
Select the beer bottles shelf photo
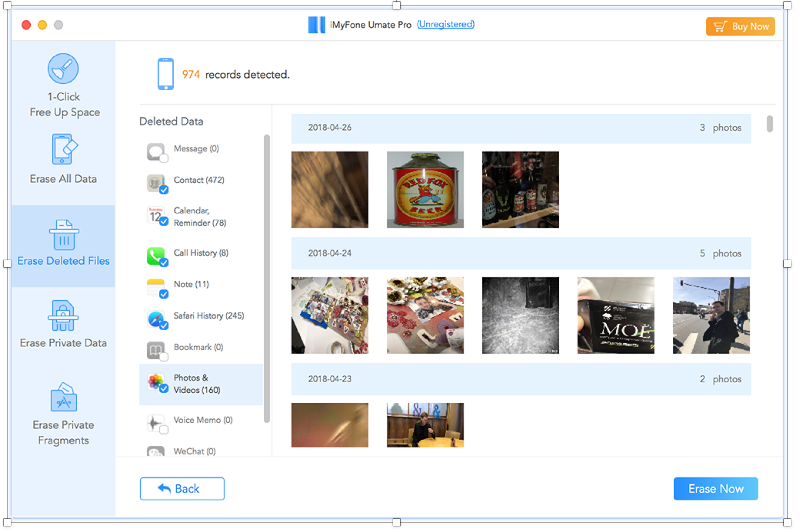point(520,190)
